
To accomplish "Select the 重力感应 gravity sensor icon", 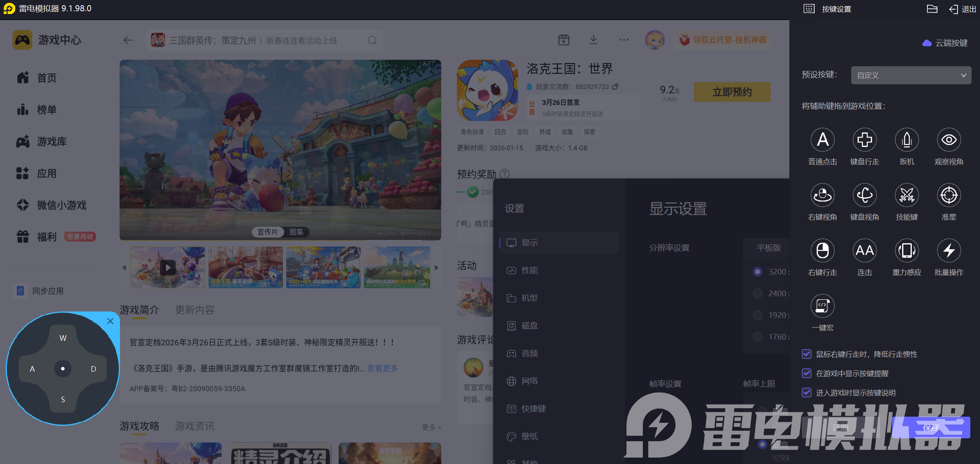I will coord(907,251).
